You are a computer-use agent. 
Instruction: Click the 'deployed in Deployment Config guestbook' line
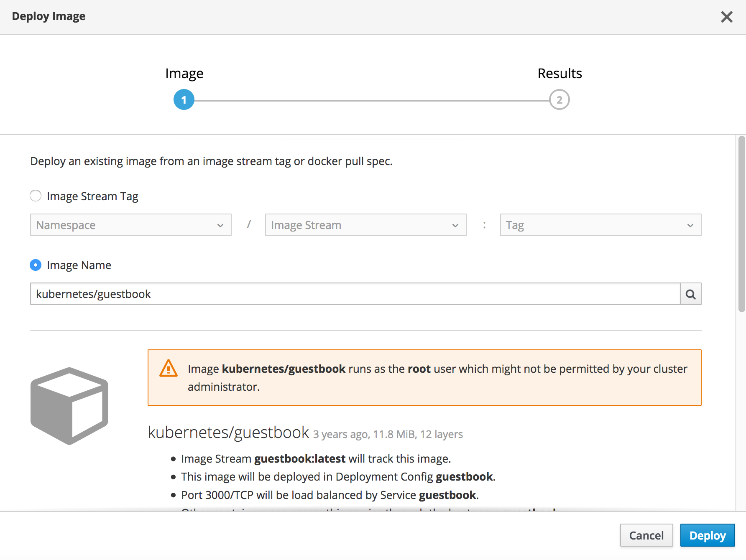coord(338,477)
